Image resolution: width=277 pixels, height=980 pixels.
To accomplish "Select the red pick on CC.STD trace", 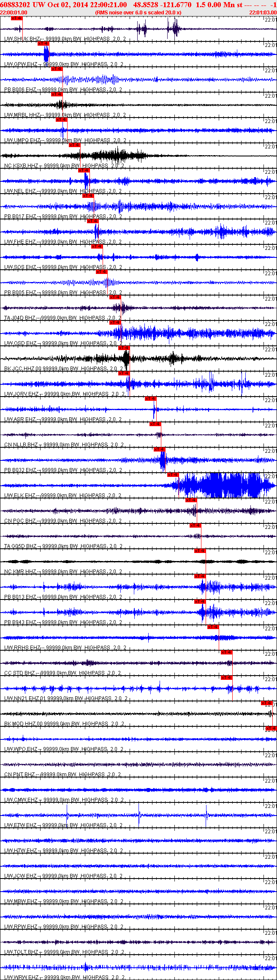I will click(x=226, y=652).
